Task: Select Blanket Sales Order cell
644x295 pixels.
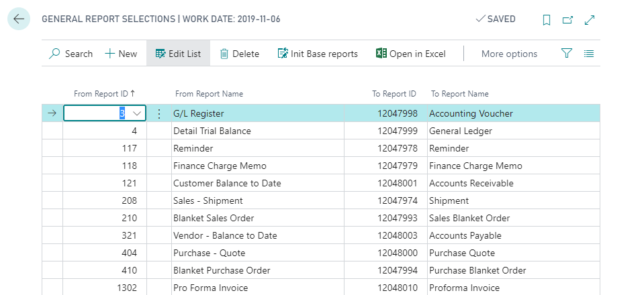Action: tap(257, 218)
